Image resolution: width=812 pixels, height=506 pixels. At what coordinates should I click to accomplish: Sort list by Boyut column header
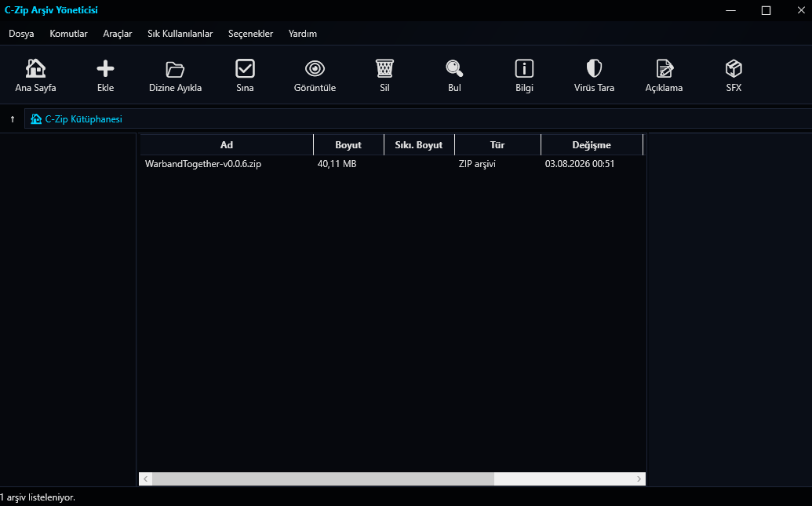click(x=348, y=145)
